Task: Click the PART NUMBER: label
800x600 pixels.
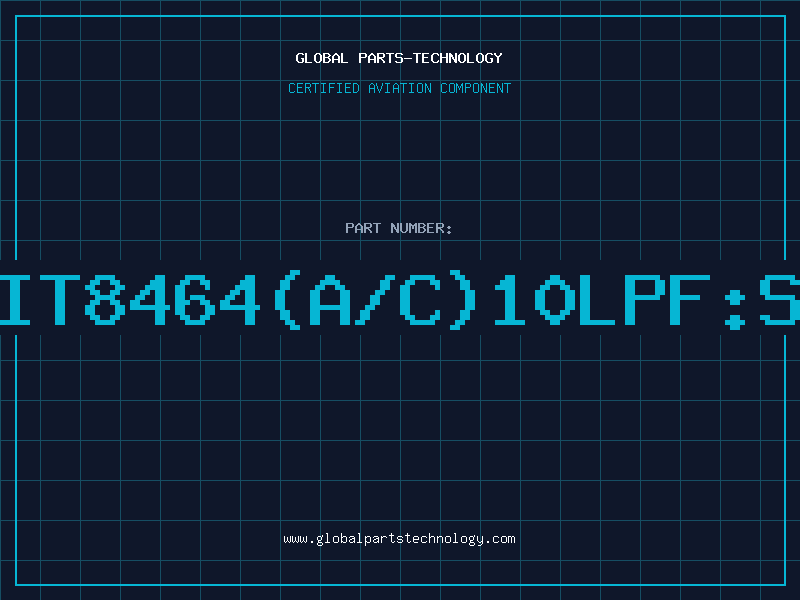Action: click(399, 228)
